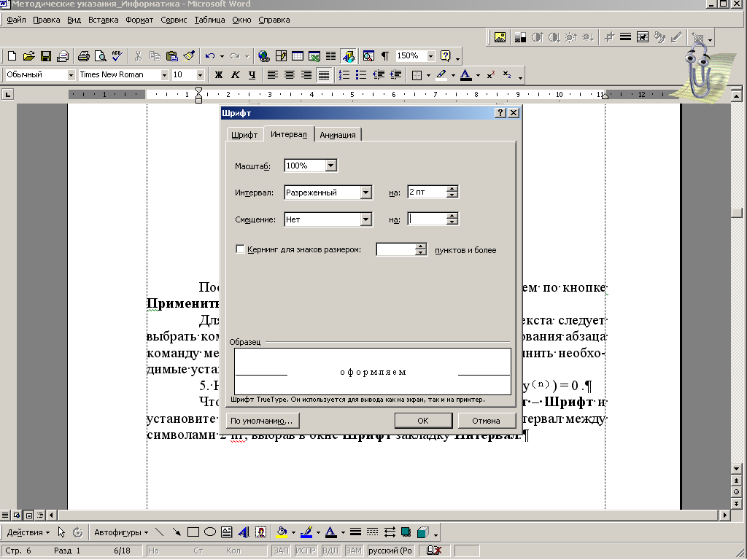Image resolution: width=747 pixels, height=560 pixels.
Task: Select the Oval drawing tool
Action: pyautogui.click(x=209, y=532)
